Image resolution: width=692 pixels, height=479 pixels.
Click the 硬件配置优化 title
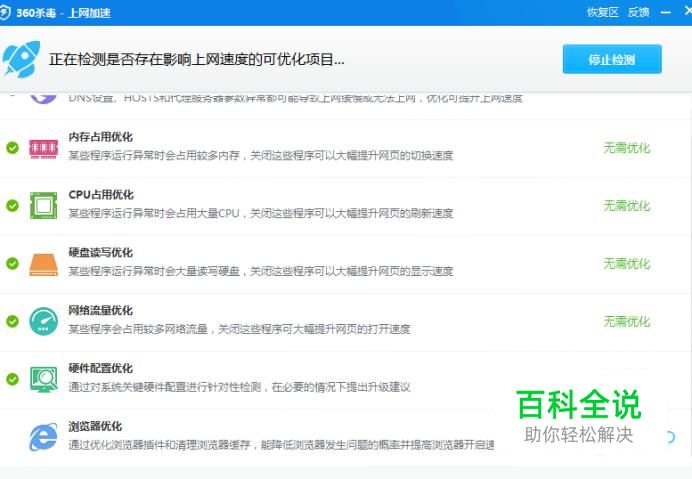coord(101,368)
